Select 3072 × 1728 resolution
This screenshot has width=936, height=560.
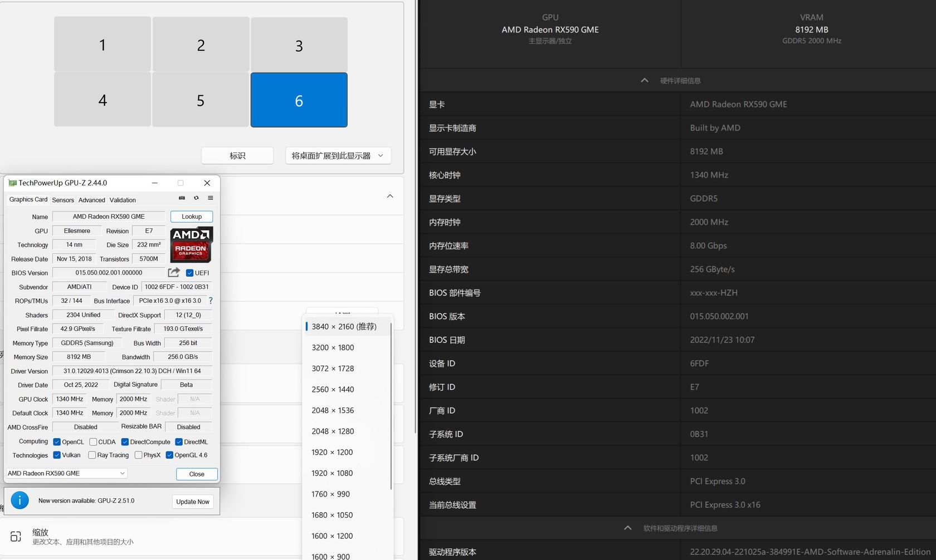coord(348,369)
